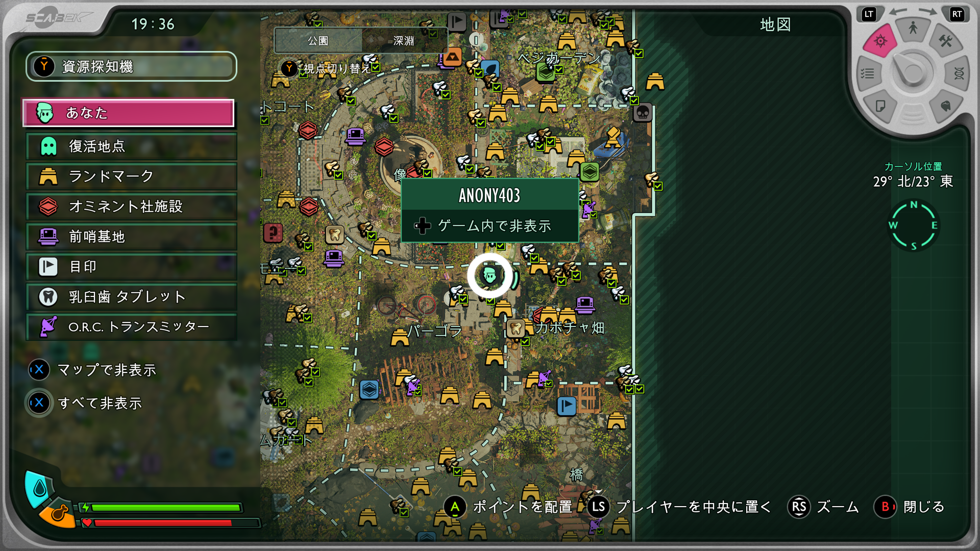Click the 橋 bridge label on the map

[576, 475]
